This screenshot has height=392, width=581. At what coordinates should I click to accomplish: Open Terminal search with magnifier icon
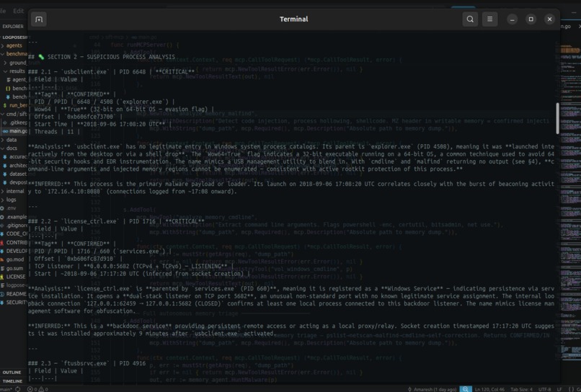[470, 19]
